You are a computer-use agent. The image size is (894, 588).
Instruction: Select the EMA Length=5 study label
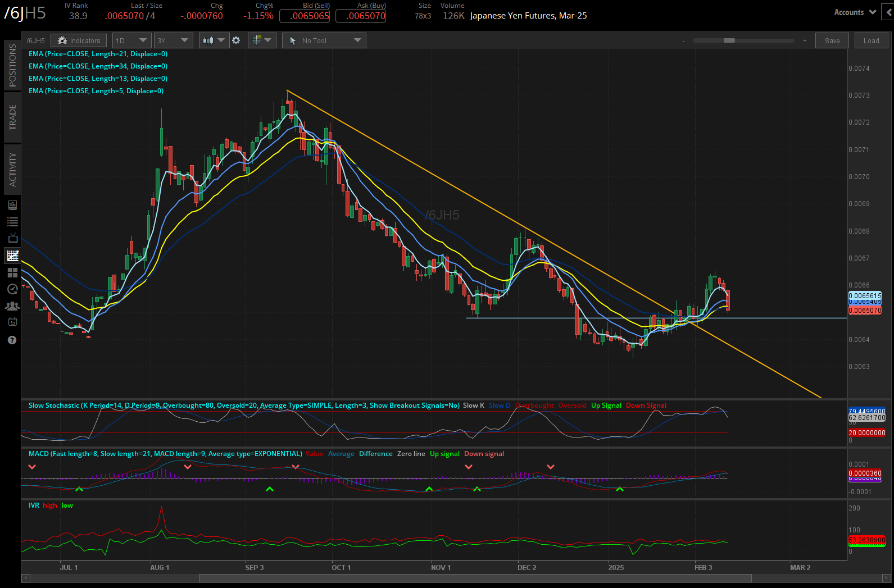pos(96,91)
